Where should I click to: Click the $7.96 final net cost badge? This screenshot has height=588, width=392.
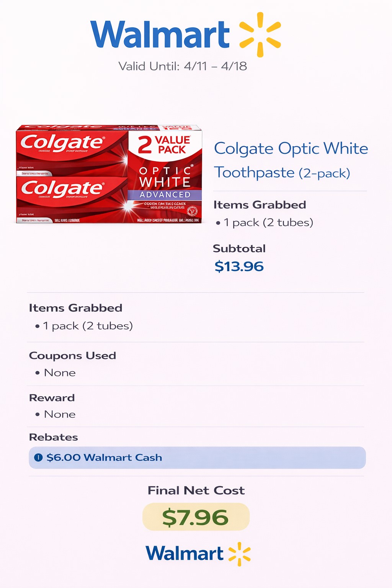click(196, 517)
